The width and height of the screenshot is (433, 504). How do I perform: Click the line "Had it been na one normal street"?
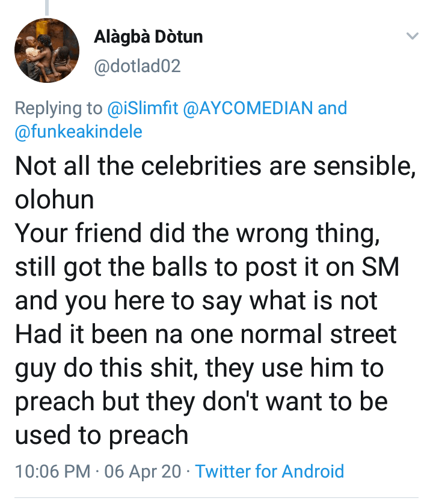[x=206, y=334]
